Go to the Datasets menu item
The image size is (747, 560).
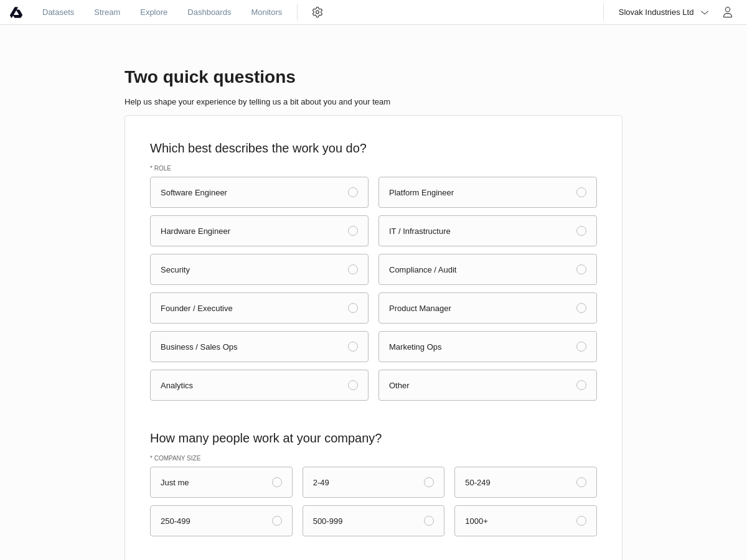tap(58, 12)
